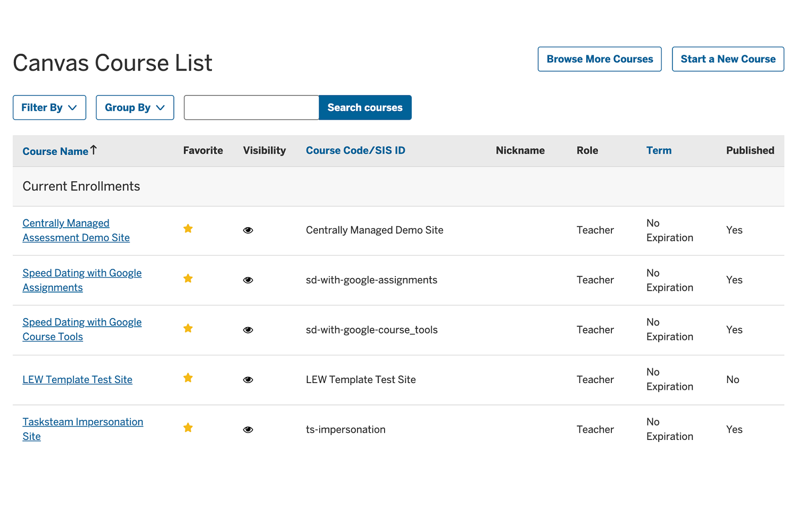Click the Canvas Course List page title
Image resolution: width=798 pixels, height=532 pixels.
[112, 63]
